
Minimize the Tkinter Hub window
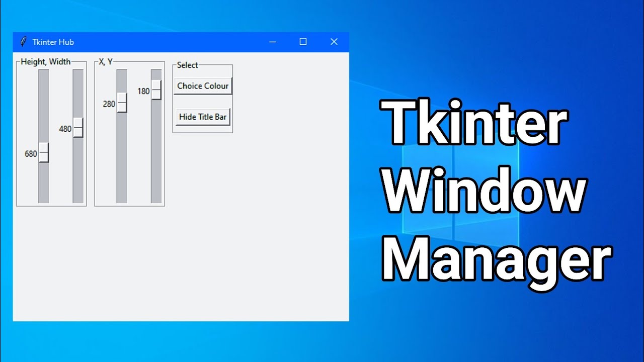[x=273, y=42]
